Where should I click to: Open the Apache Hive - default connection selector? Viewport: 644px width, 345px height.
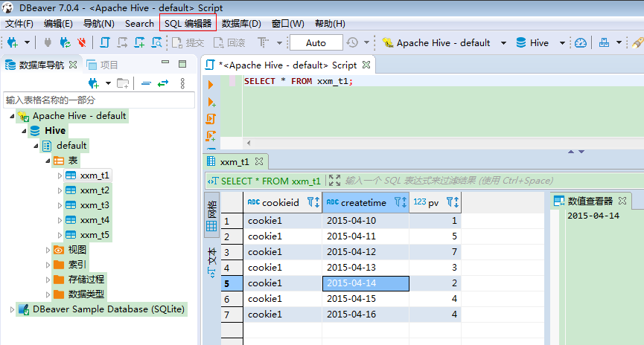point(444,42)
